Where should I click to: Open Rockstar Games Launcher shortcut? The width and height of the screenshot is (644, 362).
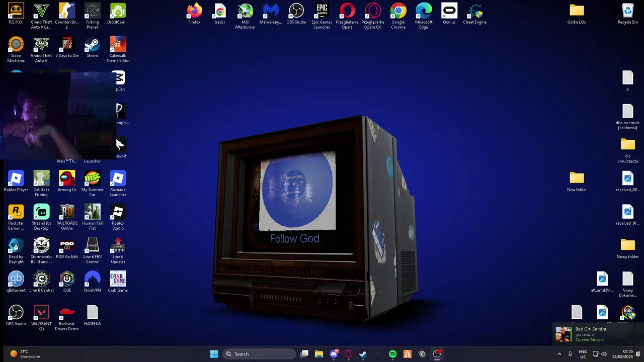[x=16, y=217]
